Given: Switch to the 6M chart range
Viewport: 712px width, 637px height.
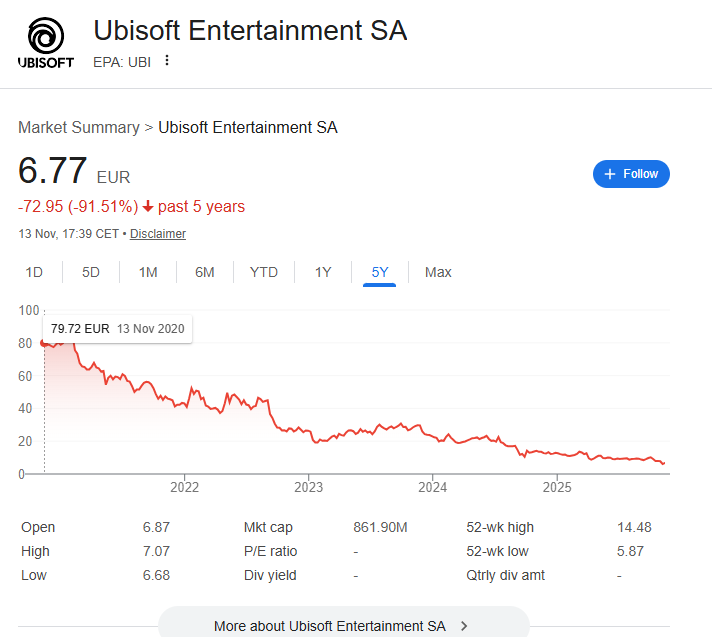Looking at the screenshot, I should coord(205,272).
